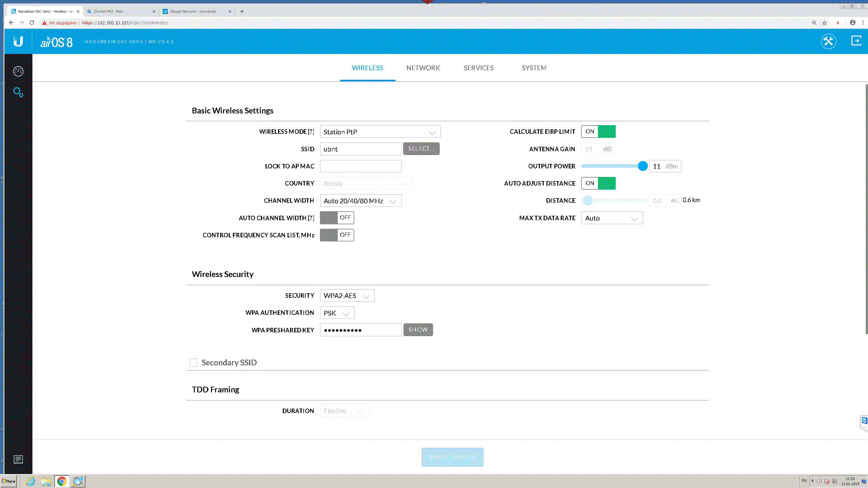This screenshot has width=868, height=488.
Task: Check the Secondary SSID checkbox
Action: (x=193, y=362)
